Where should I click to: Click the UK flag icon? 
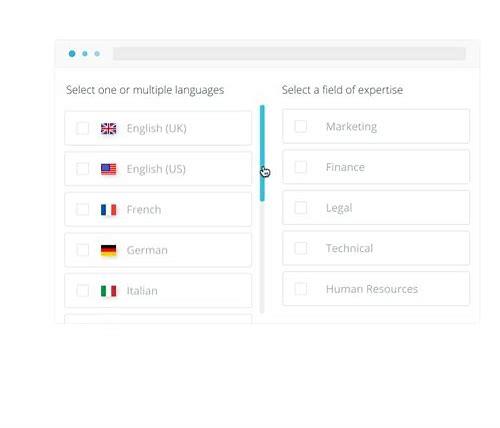pos(109,128)
